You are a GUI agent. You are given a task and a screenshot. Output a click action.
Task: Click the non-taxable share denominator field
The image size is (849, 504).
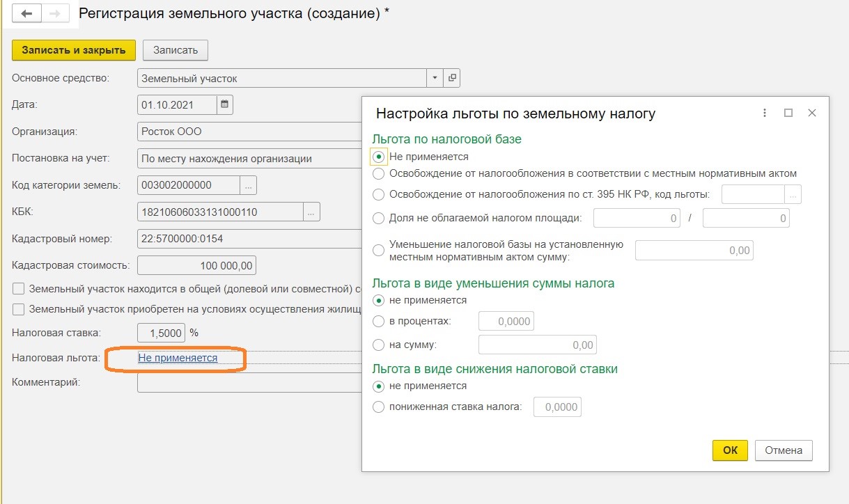point(746,219)
